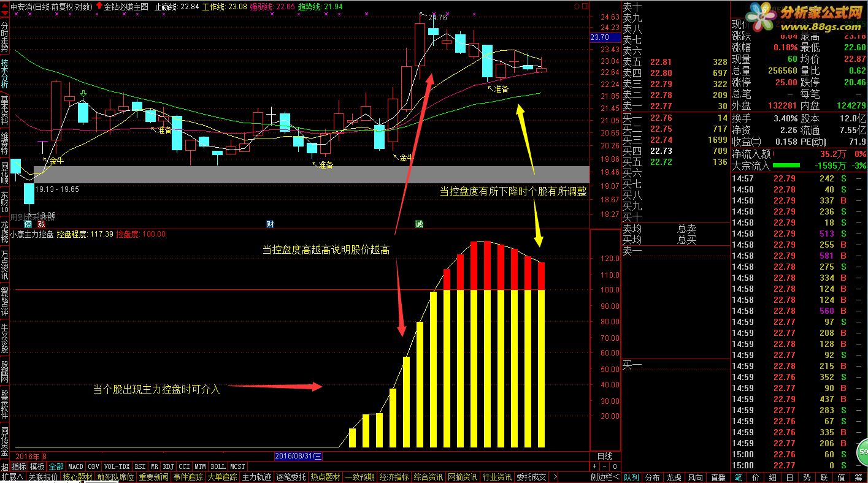This screenshot has height=483, width=868.
Task: Select the 全部 indicator tab
Action: [56, 467]
